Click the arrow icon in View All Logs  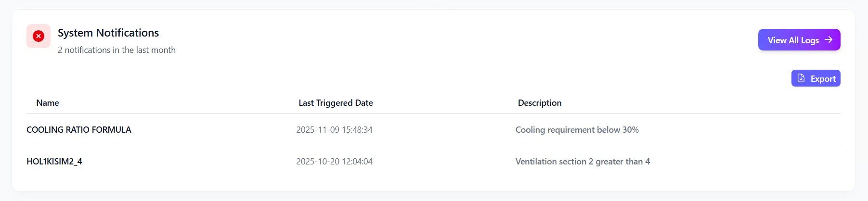(829, 40)
